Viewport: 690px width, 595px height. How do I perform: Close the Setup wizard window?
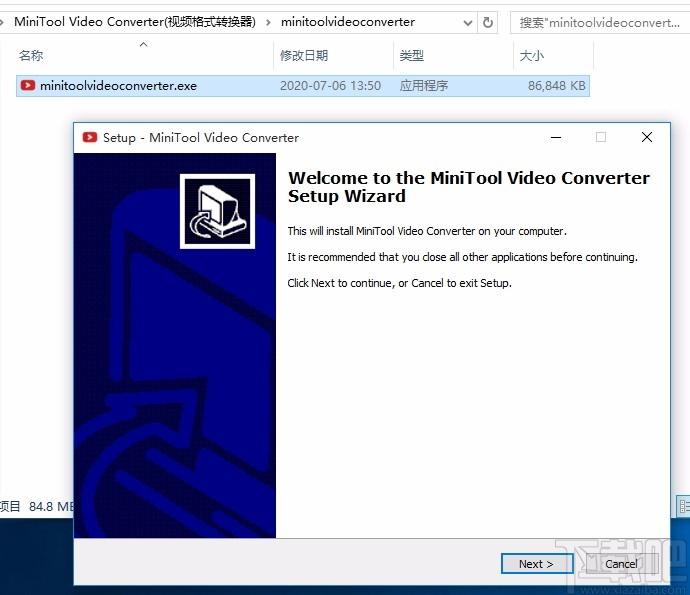(646, 137)
